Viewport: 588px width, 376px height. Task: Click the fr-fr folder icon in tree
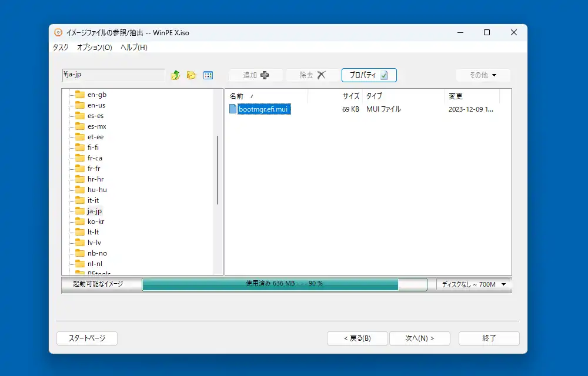pos(80,169)
